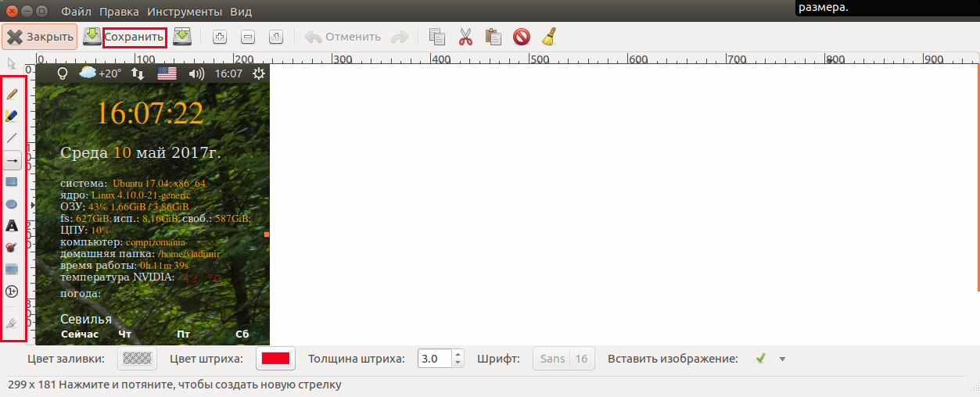
Task: Click the Sans 16 font button
Action: [564, 359]
